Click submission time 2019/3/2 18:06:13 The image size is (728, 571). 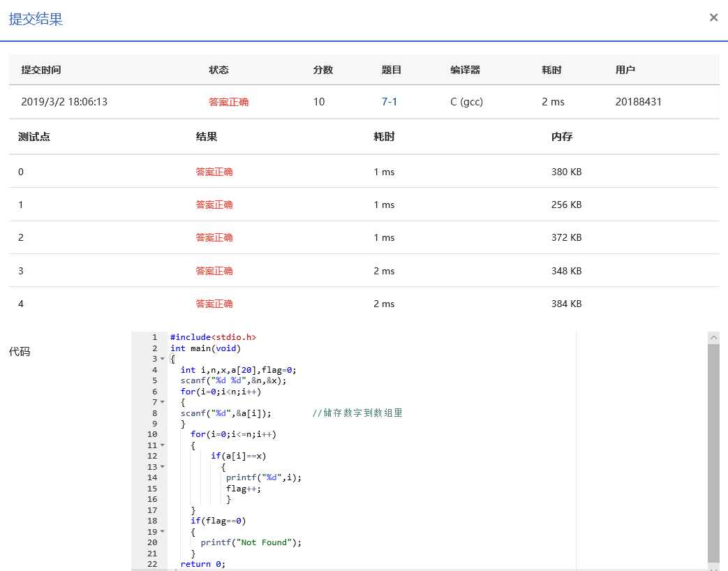[64, 102]
